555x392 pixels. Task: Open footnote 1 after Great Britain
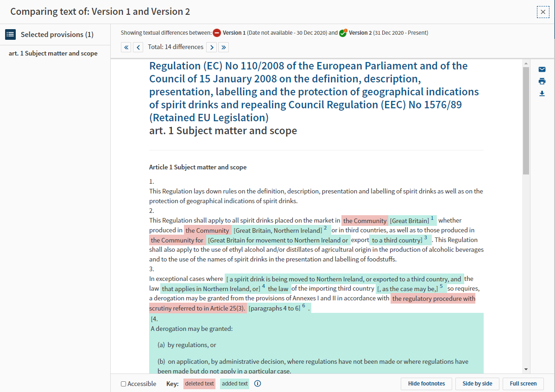coord(432,218)
